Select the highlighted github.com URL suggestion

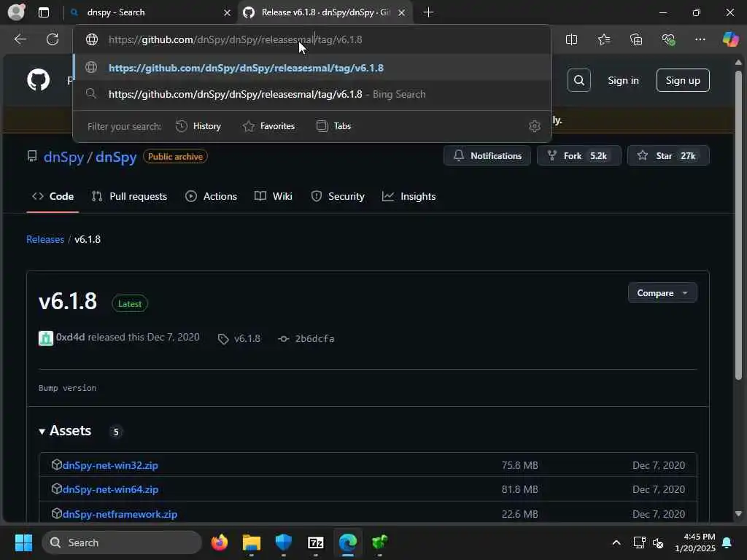312,68
